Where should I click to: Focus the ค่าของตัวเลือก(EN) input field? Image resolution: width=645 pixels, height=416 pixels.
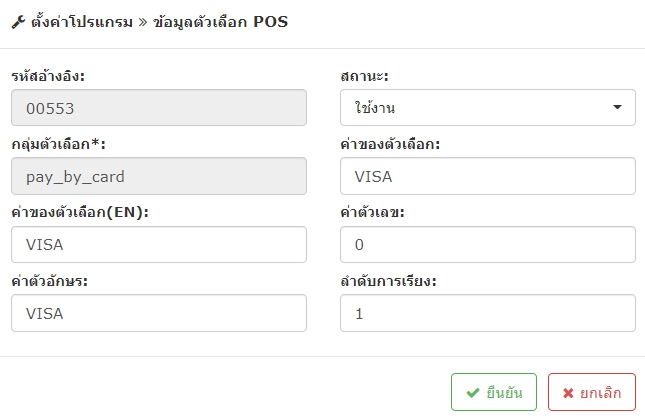click(x=159, y=244)
